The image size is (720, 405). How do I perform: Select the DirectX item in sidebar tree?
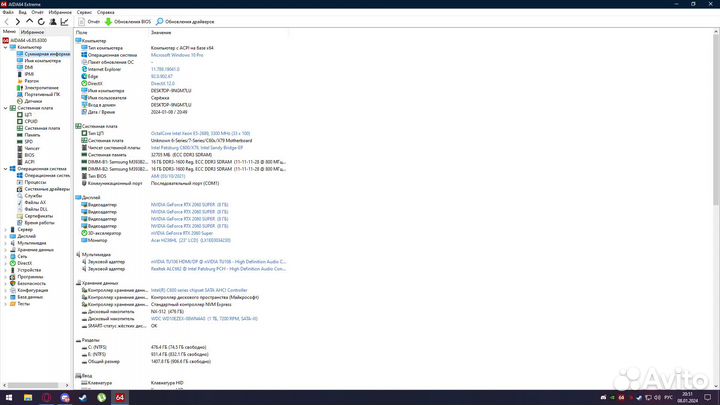(x=26, y=263)
